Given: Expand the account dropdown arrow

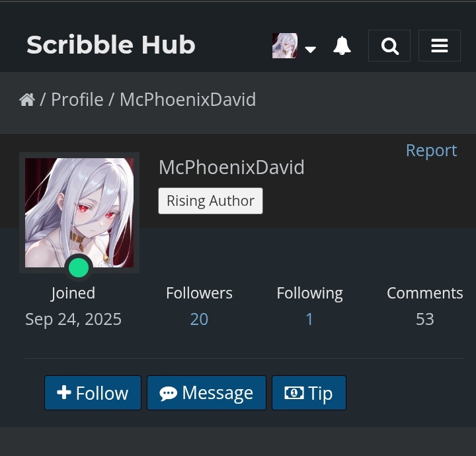Looking at the screenshot, I should (x=310, y=49).
